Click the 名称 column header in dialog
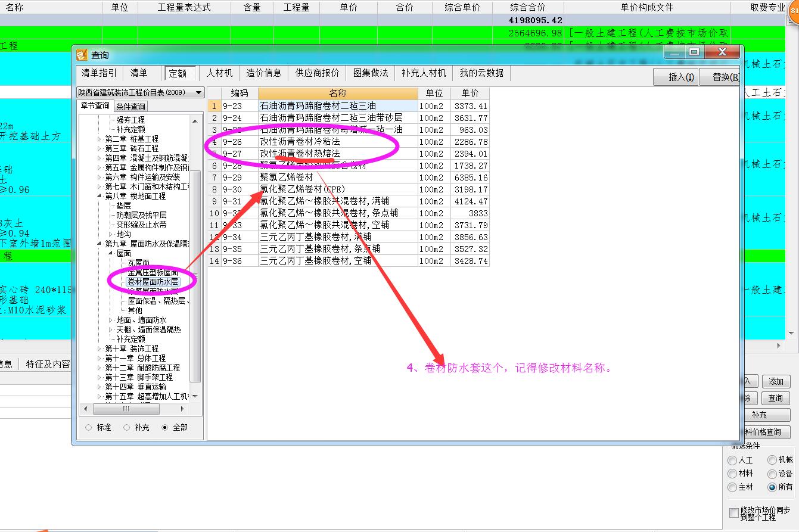 click(338, 94)
